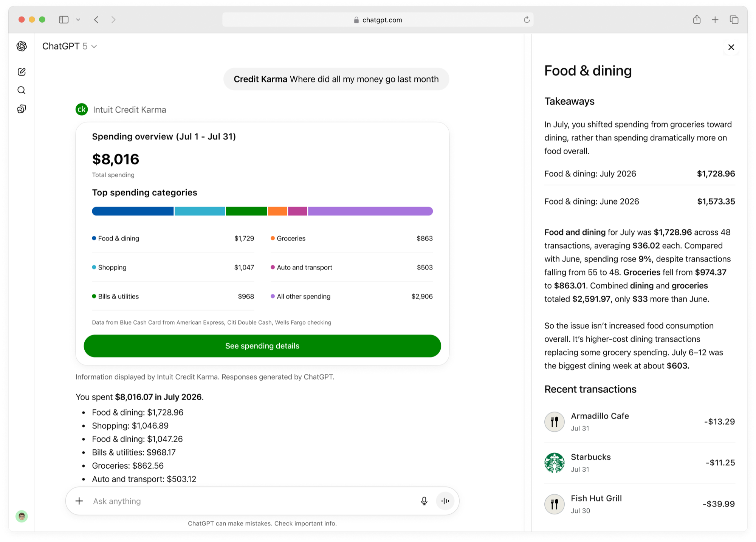Open the ChatGPT logo home icon
The height and width of the screenshot is (542, 756).
pos(22,46)
